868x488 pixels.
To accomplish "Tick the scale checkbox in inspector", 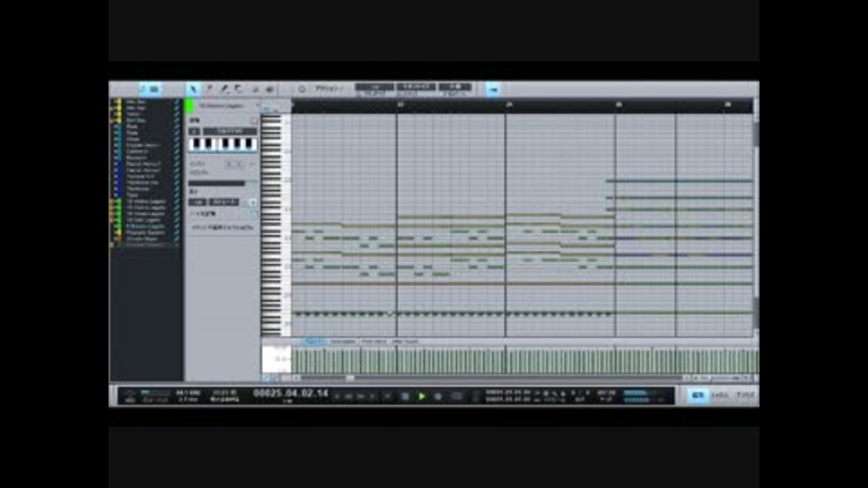I will coord(255,120).
